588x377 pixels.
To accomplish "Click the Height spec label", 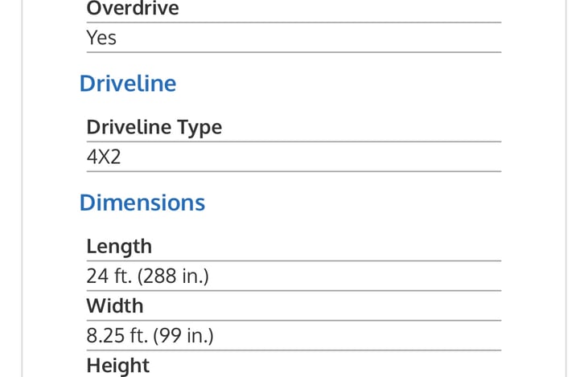I will pos(117,366).
